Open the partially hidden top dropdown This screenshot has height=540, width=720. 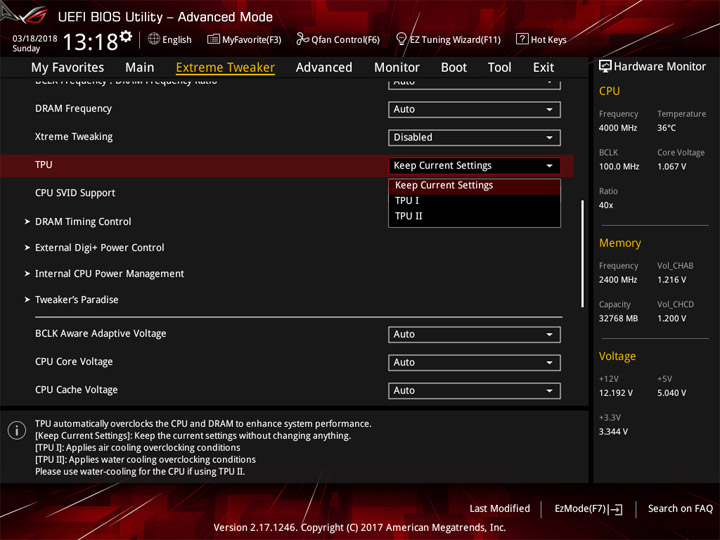coord(474,84)
